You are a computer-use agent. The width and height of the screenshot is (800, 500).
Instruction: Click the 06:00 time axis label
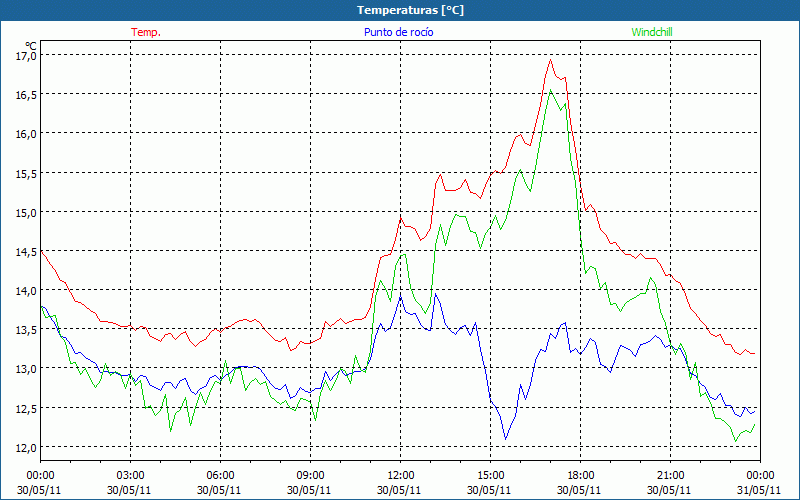click(220, 476)
